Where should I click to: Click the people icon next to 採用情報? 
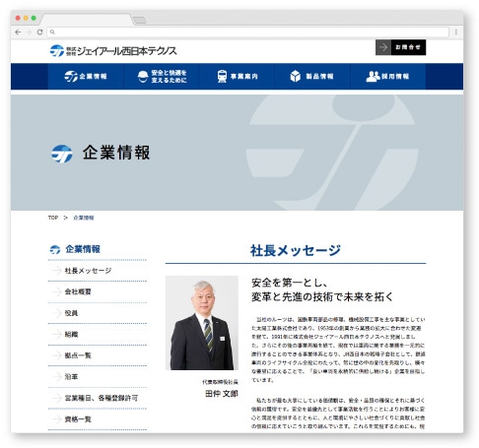[373, 77]
